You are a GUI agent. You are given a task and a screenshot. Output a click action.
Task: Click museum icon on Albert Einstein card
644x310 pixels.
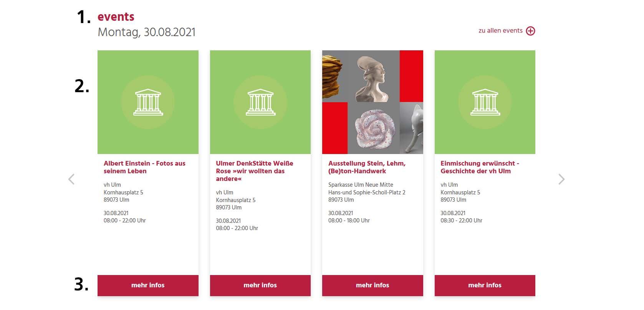(x=148, y=102)
